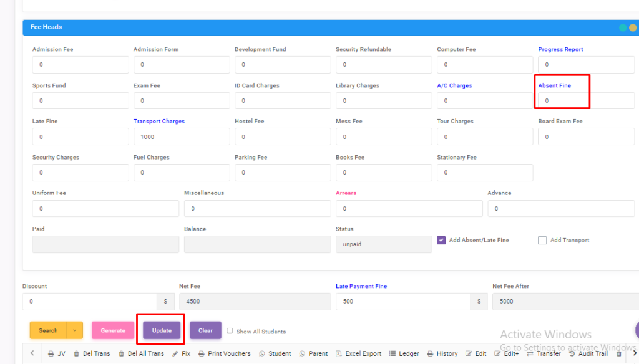Click the Parent WhatsApp icon
639x364 pixels.
coord(302,353)
